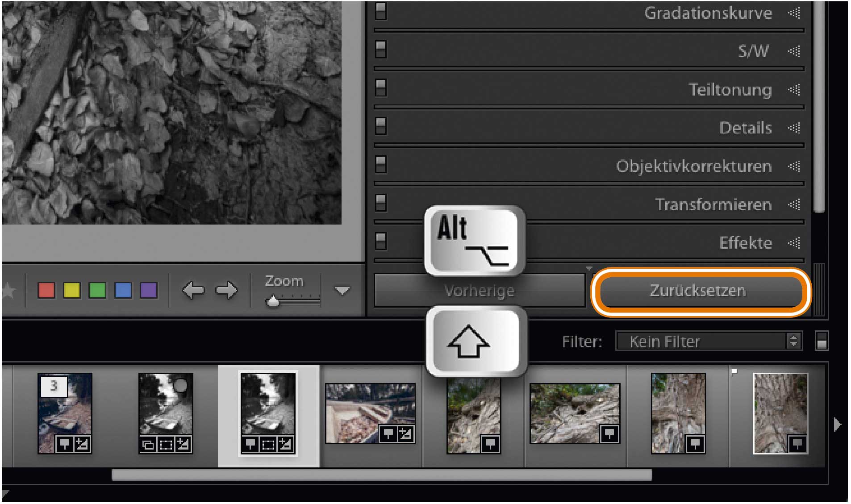Viewport: 851px width, 504px height.
Task: Go to the previous photo with left arrow
Action: click(x=193, y=291)
